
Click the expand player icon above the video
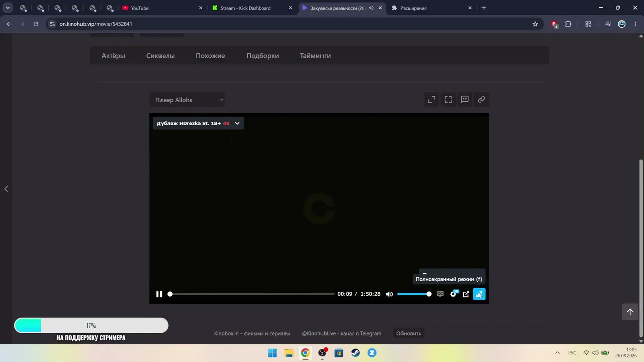432,100
